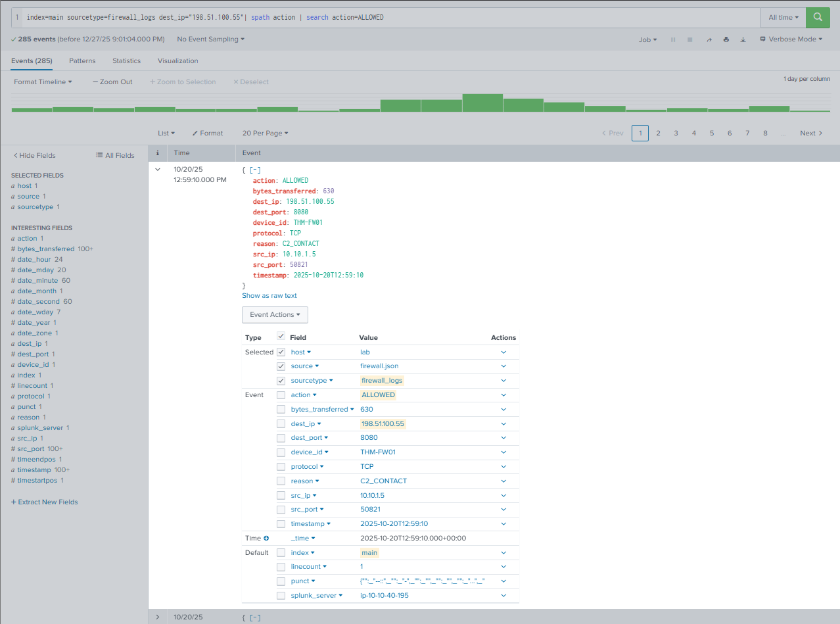Open the Event Actions dropdown
This screenshot has height=624, width=840.
coord(275,315)
